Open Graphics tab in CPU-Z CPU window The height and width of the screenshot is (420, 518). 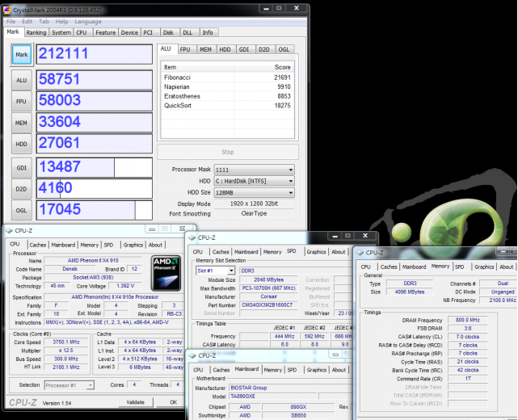[x=133, y=245]
